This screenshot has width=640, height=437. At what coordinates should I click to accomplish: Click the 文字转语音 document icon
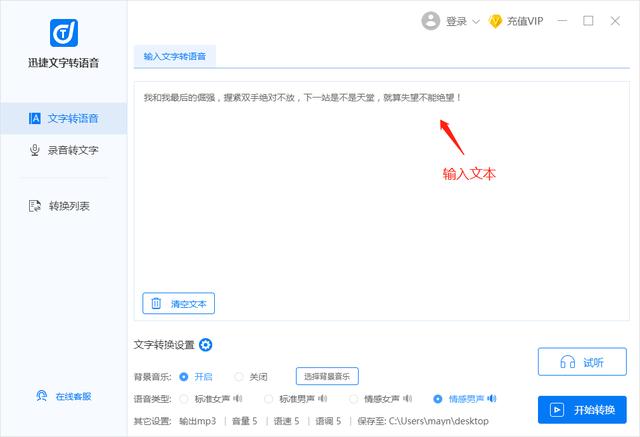tap(35, 118)
